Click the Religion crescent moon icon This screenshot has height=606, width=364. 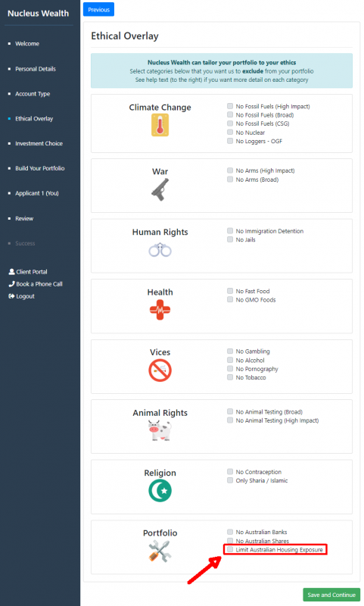[x=160, y=490]
